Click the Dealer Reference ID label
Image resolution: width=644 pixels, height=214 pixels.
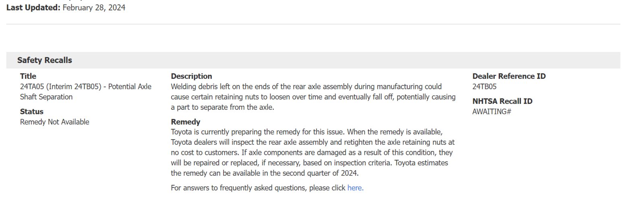509,76
